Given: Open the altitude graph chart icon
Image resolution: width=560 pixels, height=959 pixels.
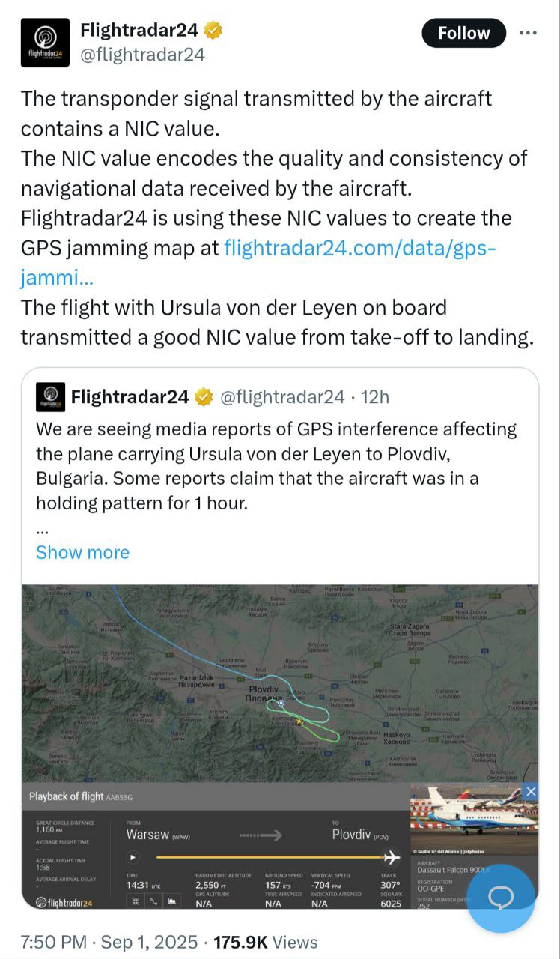Looking at the screenshot, I should [x=172, y=901].
